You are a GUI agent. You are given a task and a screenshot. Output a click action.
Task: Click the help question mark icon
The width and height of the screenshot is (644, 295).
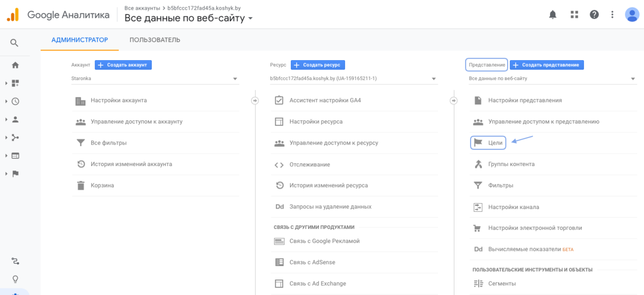click(594, 15)
